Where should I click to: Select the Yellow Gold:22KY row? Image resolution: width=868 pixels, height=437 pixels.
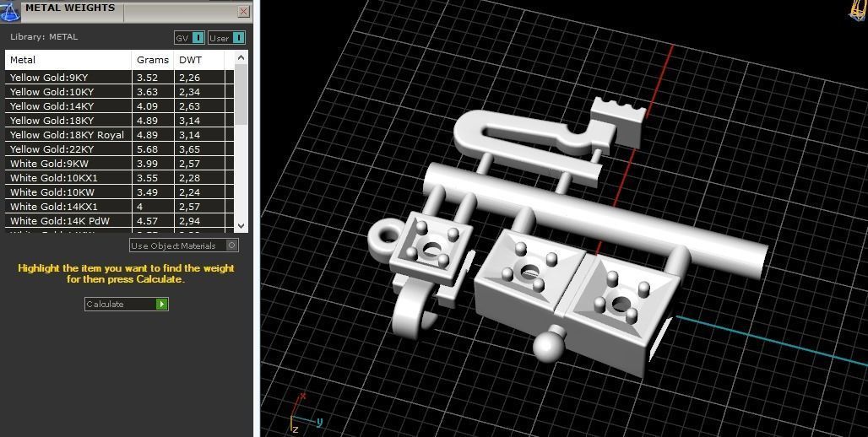coord(120,149)
